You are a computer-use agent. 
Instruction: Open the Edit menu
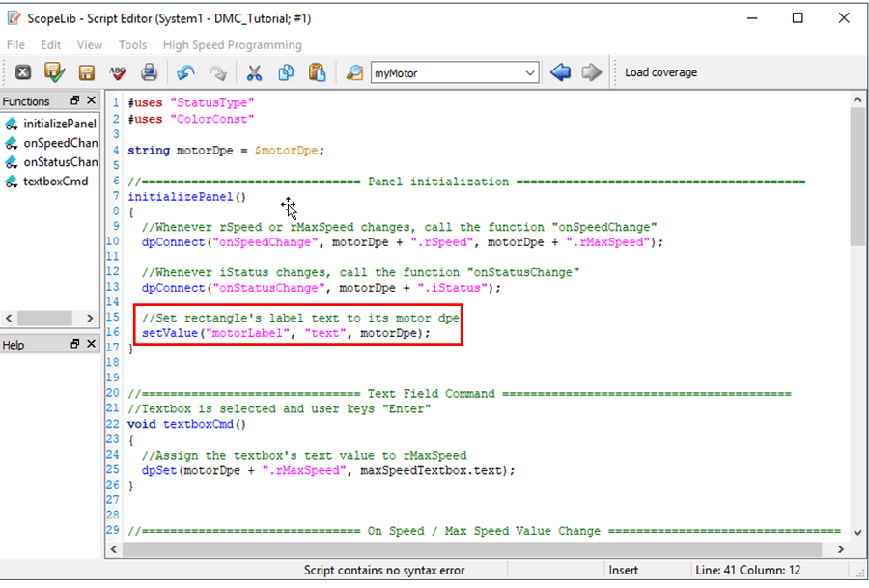point(50,44)
